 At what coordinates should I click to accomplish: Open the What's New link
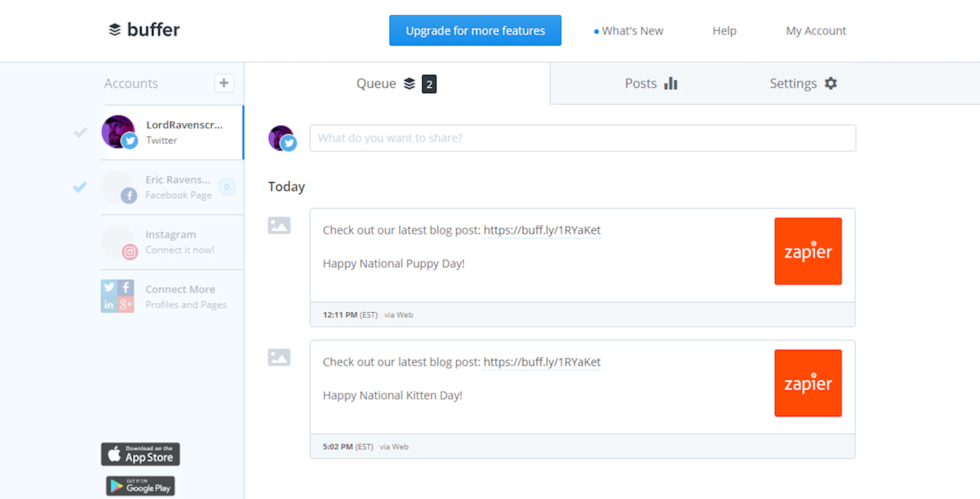point(629,31)
